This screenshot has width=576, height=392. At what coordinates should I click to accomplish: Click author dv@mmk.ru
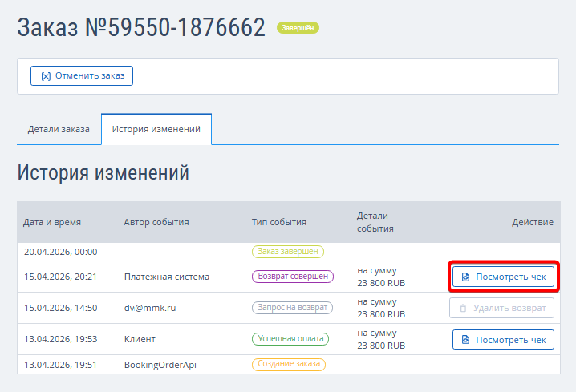(x=150, y=308)
